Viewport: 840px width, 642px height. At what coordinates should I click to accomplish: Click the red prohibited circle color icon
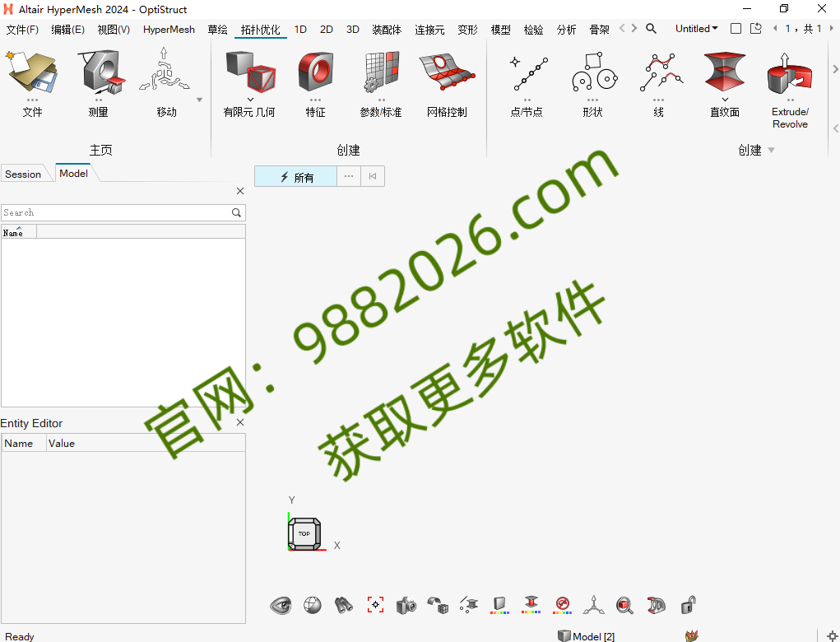click(x=563, y=606)
